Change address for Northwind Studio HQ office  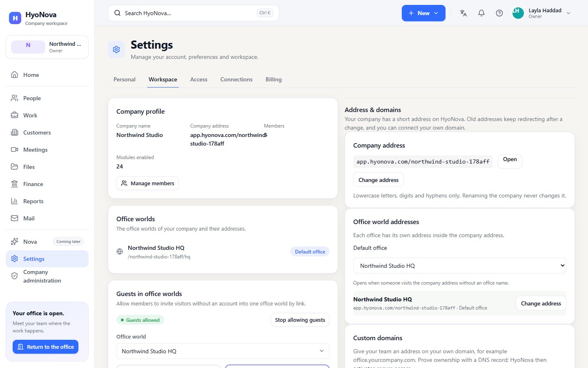click(x=541, y=303)
